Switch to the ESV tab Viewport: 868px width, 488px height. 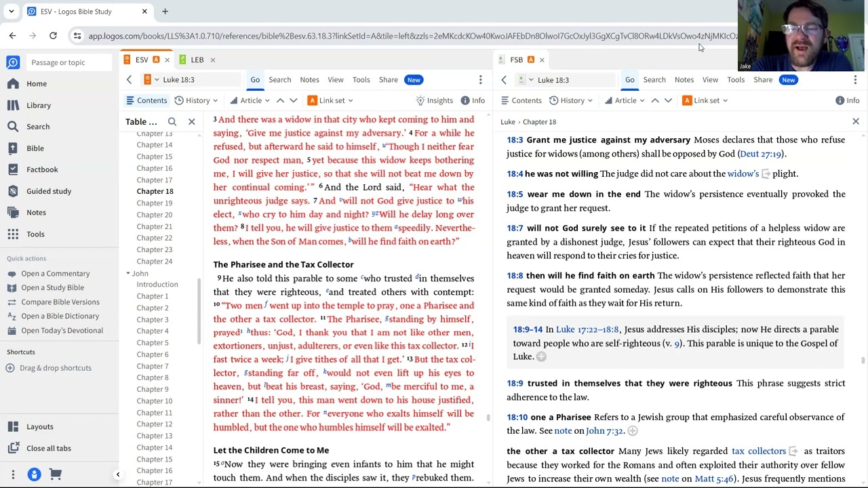142,60
